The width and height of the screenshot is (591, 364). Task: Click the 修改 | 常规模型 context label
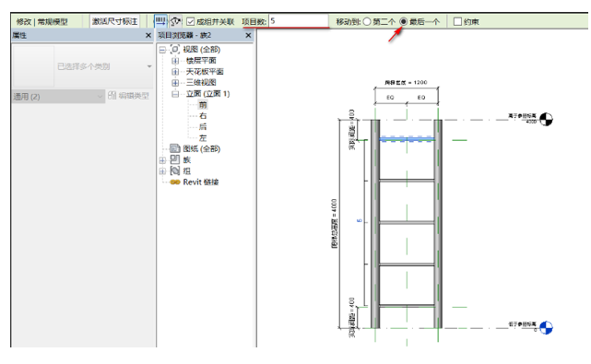tap(41, 22)
